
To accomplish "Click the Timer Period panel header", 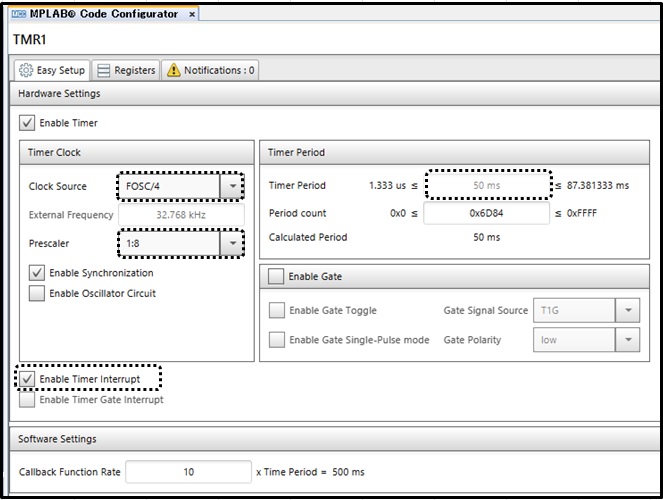I will (x=455, y=153).
